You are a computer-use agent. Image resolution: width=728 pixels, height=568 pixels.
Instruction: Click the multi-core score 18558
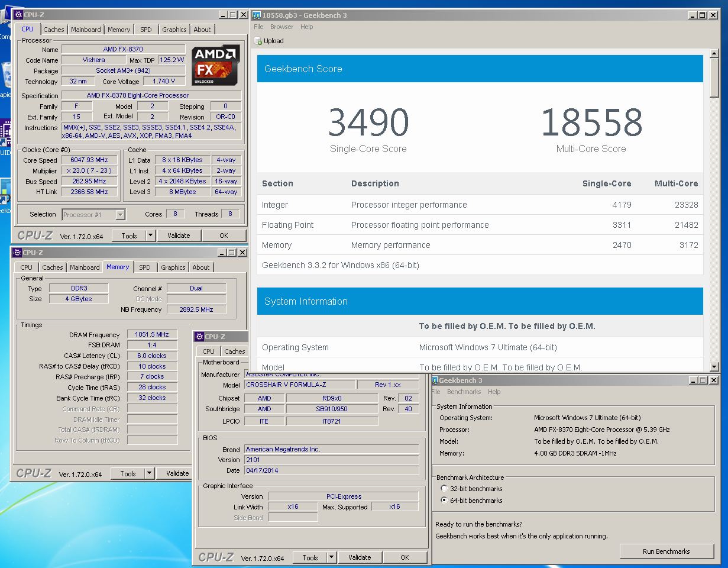click(591, 122)
